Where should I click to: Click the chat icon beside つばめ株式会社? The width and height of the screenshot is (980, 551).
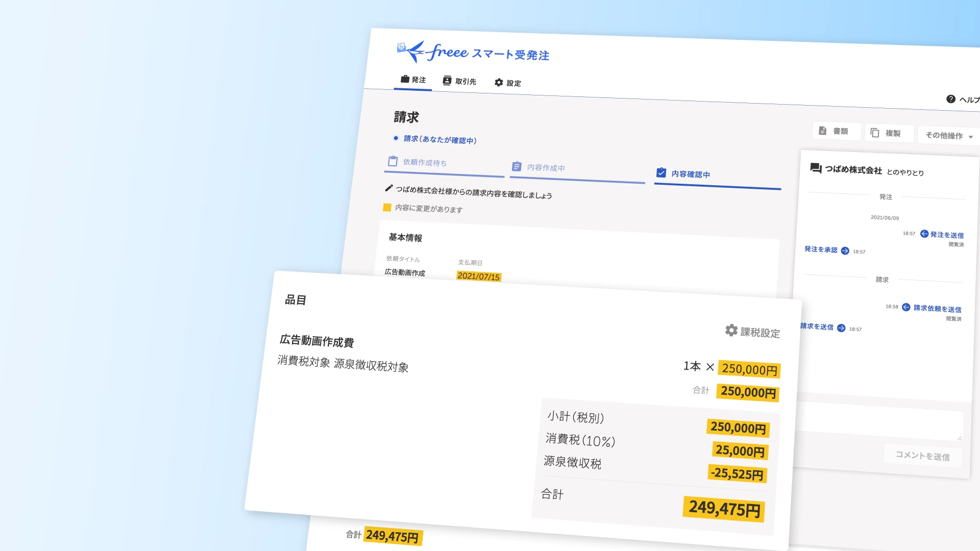pos(815,168)
